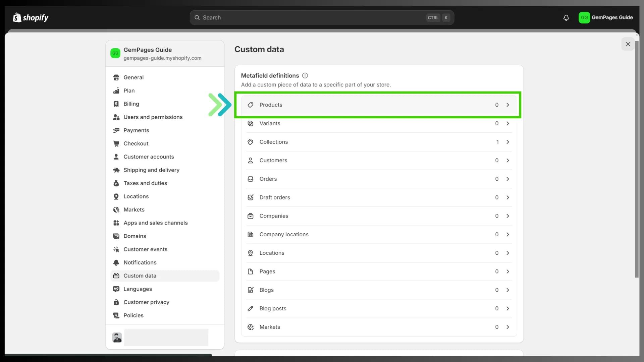This screenshot has height=362, width=644.
Task: Expand the Draft orders row chevron
Action: (x=508, y=197)
